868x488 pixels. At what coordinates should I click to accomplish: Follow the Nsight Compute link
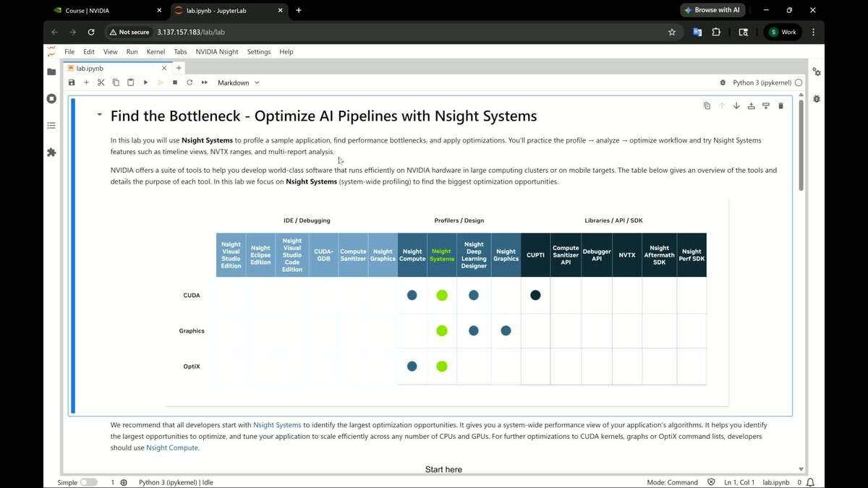point(172,448)
